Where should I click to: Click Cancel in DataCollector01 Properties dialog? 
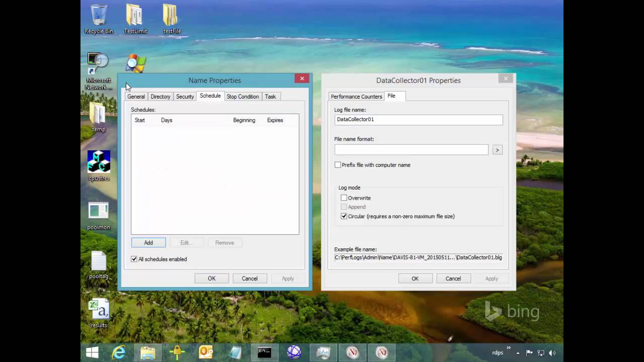(x=453, y=279)
